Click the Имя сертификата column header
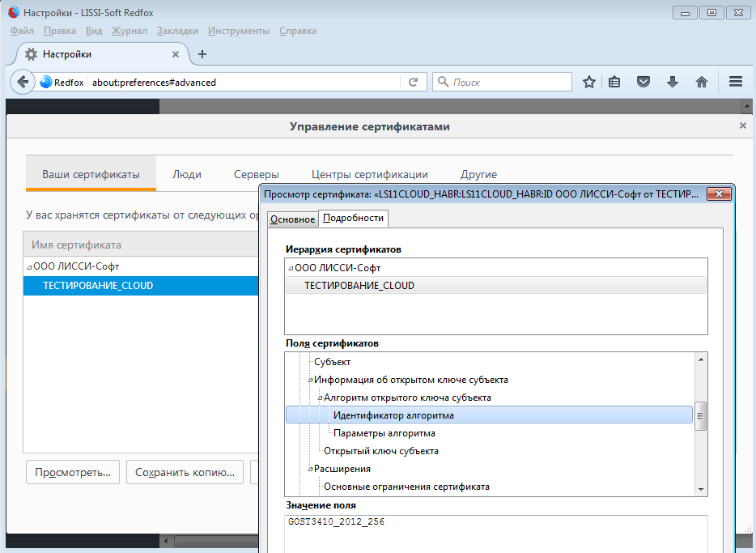Screen dimensions: 756x553 pos(141,245)
